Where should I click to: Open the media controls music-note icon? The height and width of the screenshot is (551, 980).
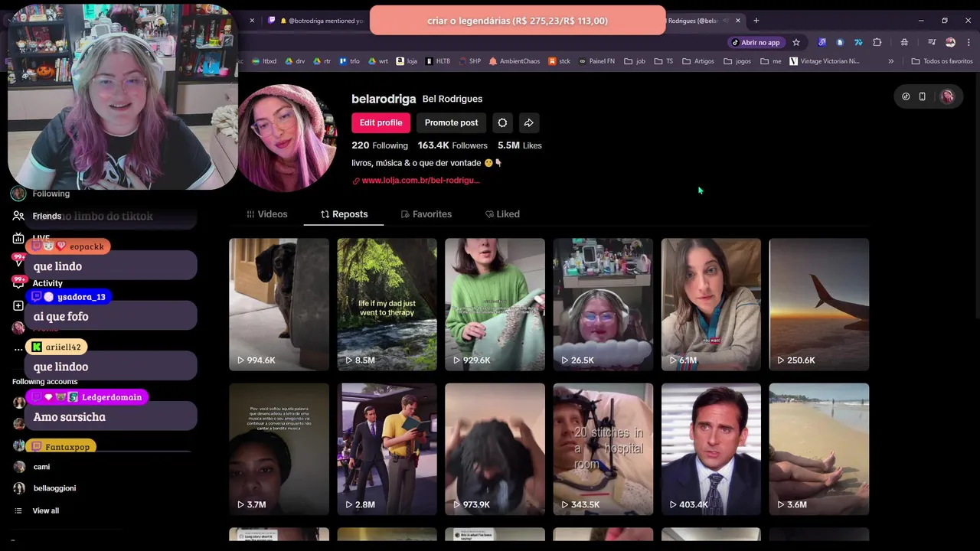coord(932,42)
